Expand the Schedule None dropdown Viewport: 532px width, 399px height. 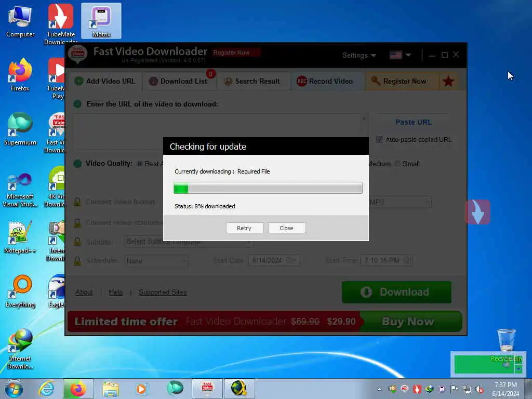point(156,261)
